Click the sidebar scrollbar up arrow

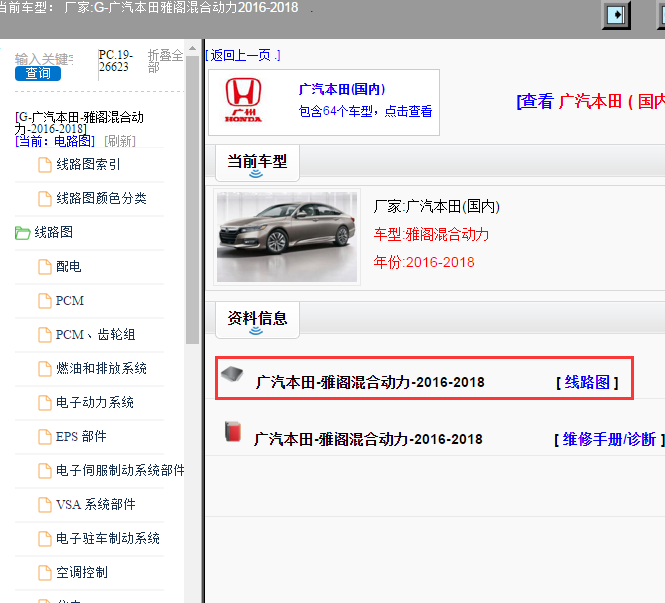[193, 48]
